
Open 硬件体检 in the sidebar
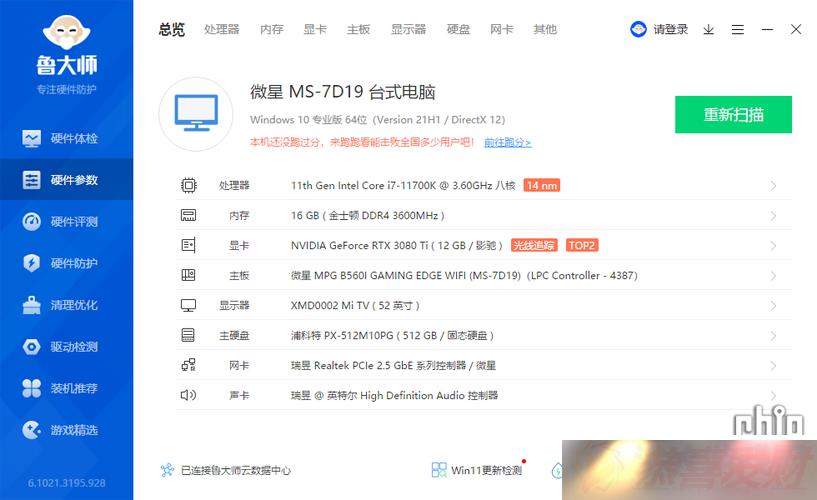(66, 138)
